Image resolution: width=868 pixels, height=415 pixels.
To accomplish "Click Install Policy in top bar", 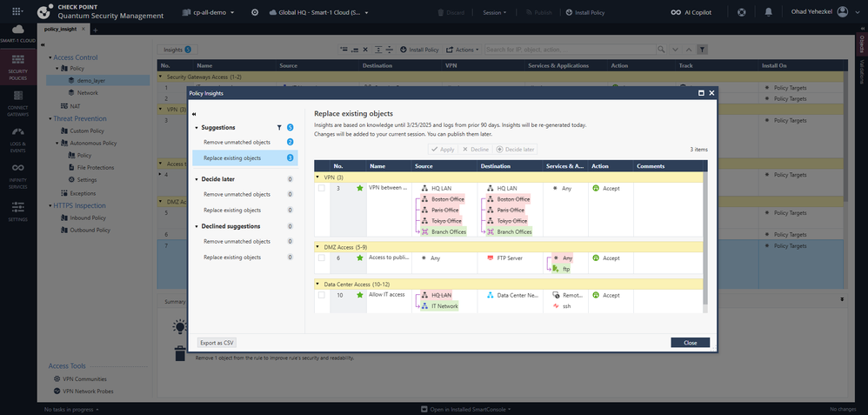I will [585, 12].
